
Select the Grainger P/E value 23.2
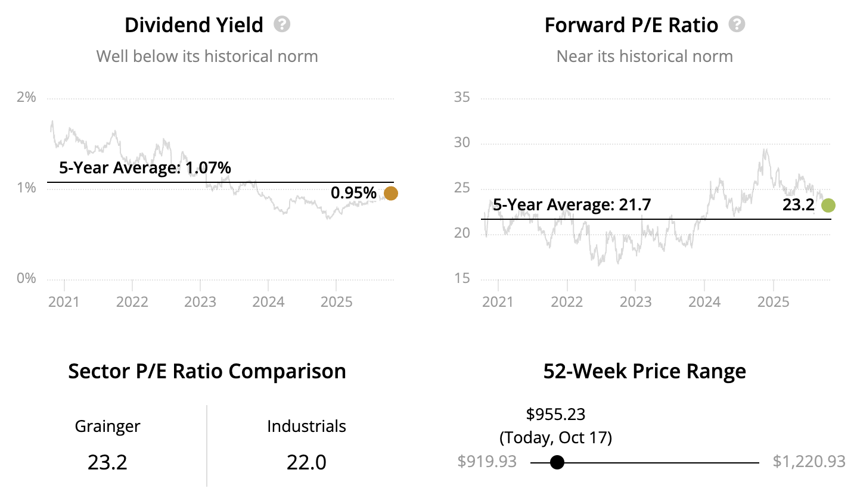pos(107,462)
